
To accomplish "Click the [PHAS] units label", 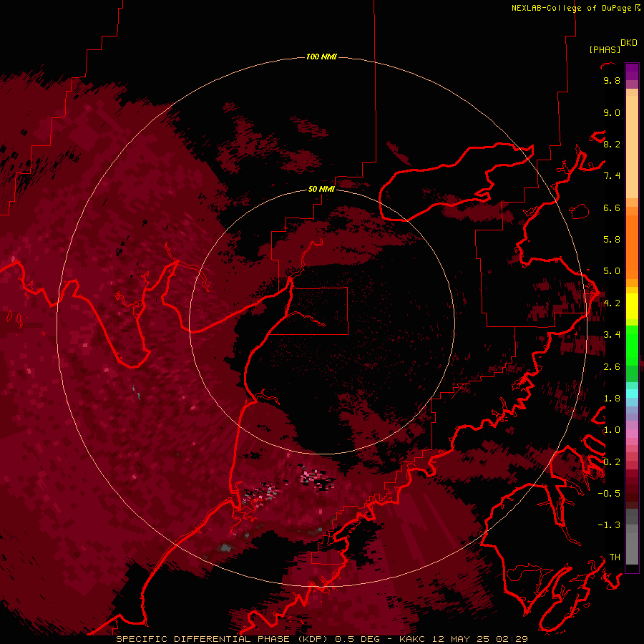I will pos(605,49).
